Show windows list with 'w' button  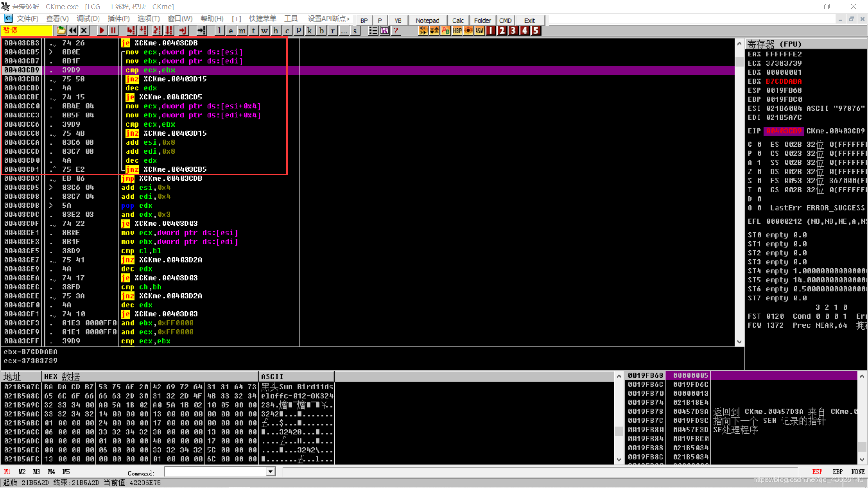coord(264,30)
